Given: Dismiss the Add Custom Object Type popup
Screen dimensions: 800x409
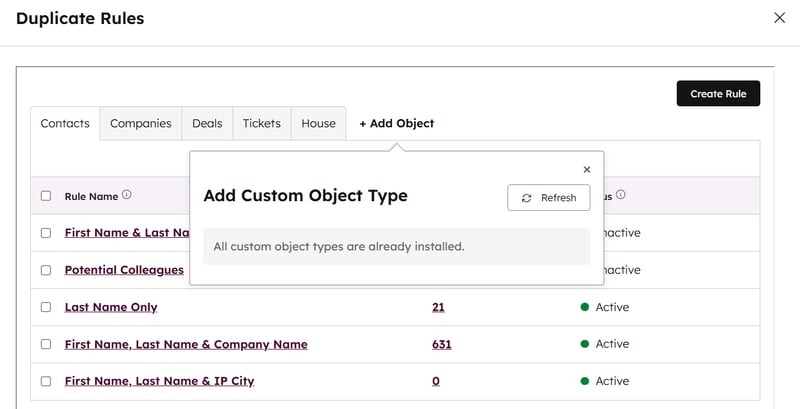Looking at the screenshot, I should (x=586, y=170).
